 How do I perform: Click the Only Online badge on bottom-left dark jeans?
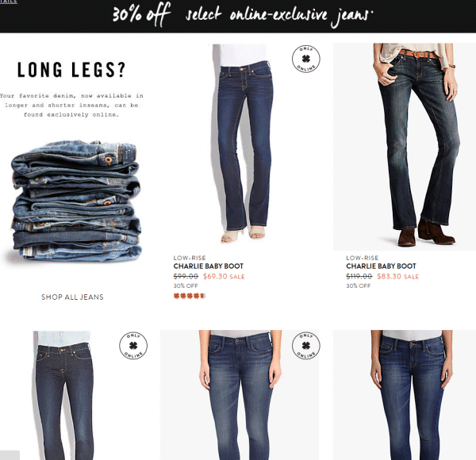(133, 346)
